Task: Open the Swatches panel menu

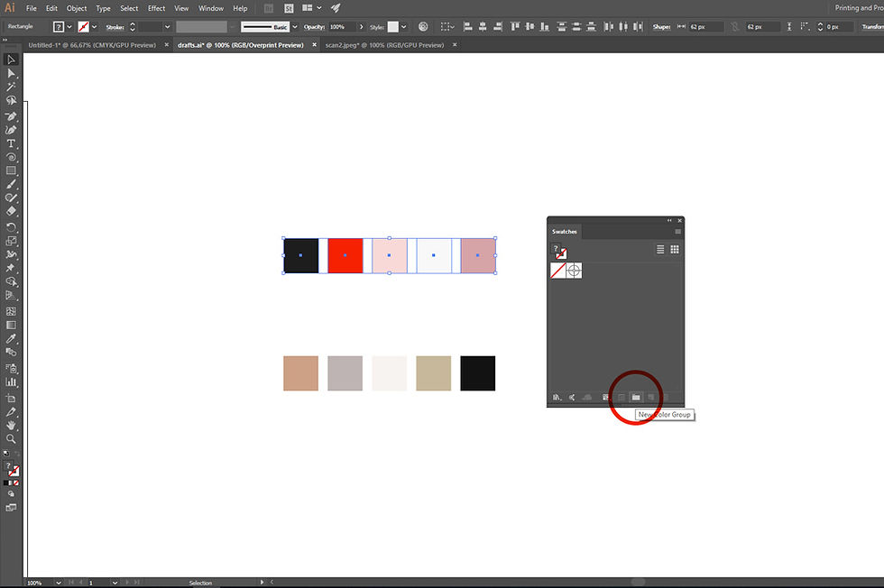Action: coord(677,231)
